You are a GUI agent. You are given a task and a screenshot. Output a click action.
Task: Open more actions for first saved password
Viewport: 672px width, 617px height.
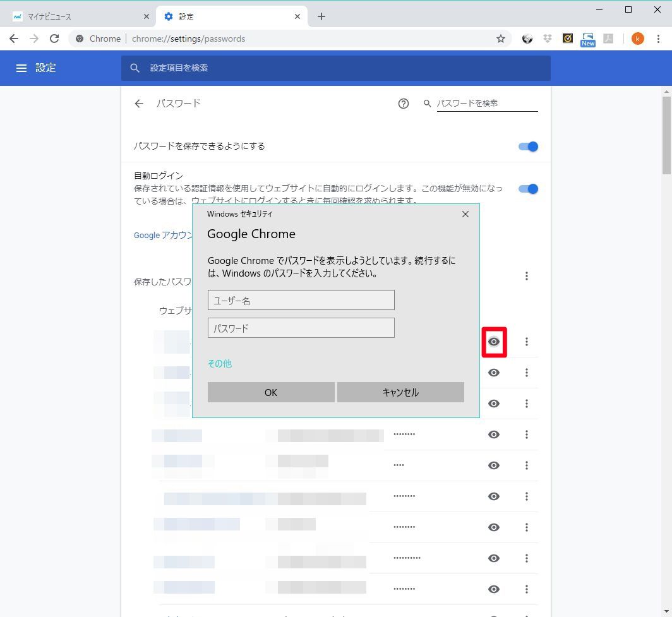tap(527, 342)
